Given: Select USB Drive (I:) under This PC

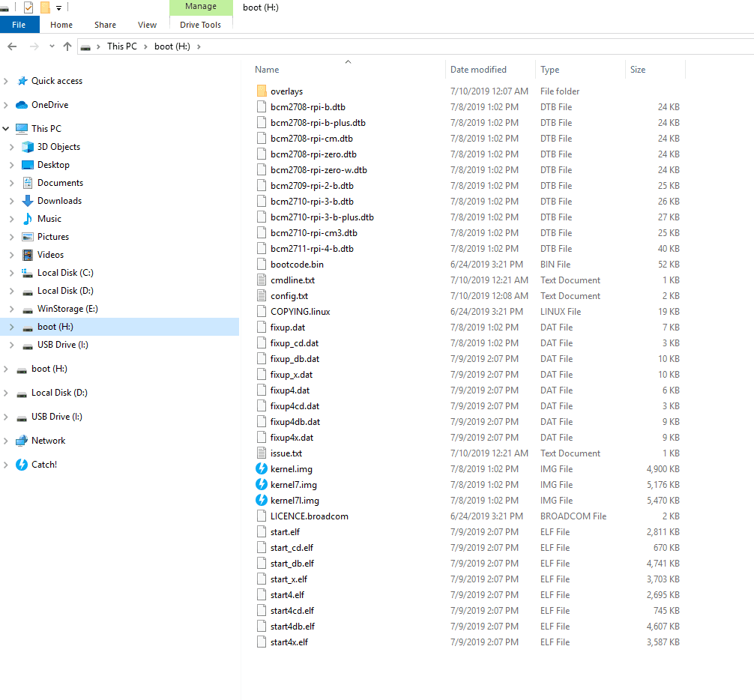Looking at the screenshot, I should click(62, 345).
